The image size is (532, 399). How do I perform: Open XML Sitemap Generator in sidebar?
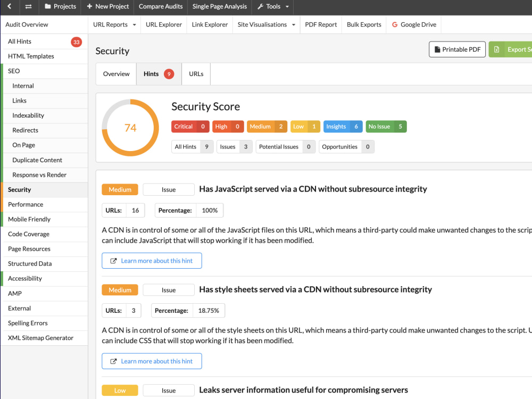click(x=45, y=338)
